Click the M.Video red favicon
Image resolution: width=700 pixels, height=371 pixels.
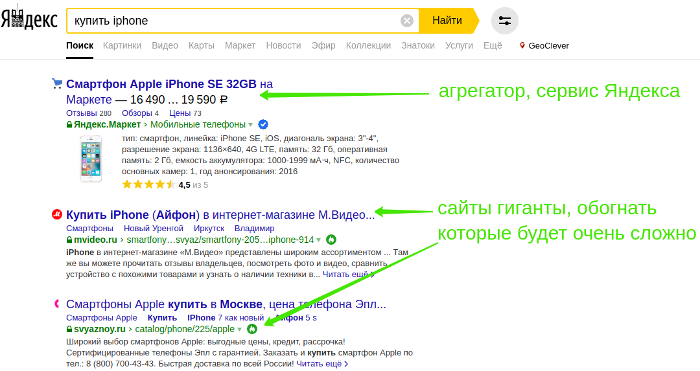coord(57,215)
